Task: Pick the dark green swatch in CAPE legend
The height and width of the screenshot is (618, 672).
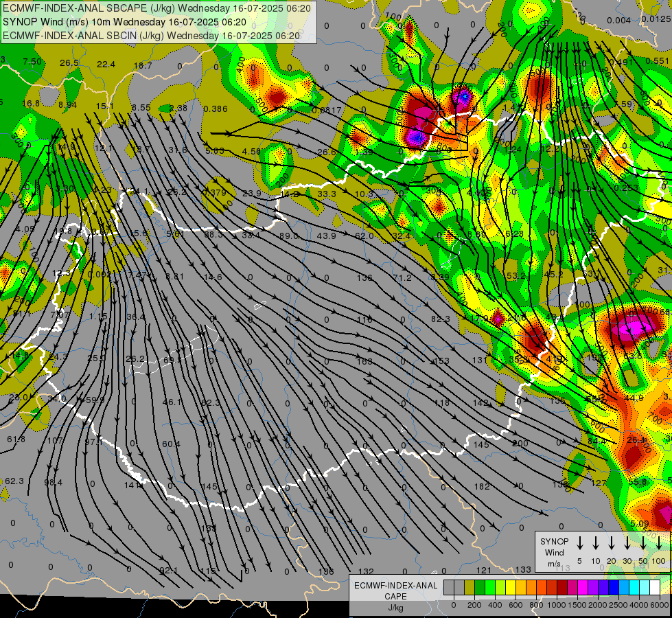Action: pos(480,587)
